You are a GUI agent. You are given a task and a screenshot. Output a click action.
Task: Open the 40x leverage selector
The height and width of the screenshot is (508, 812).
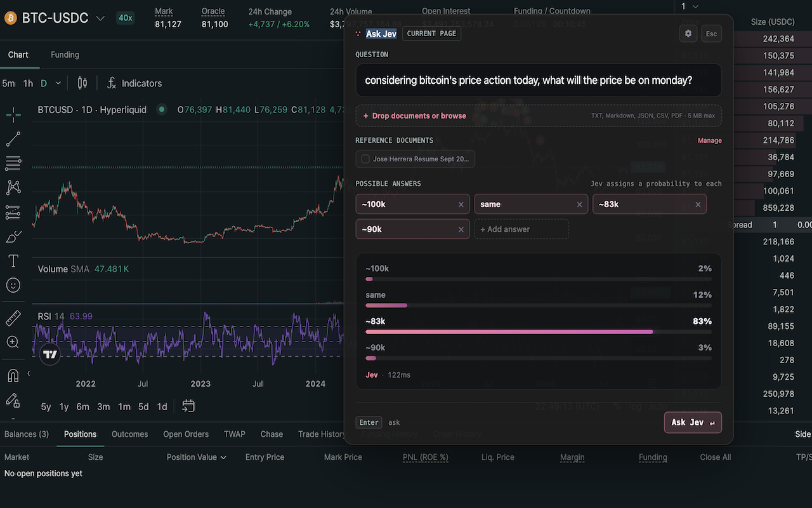click(x=125, y=18)
